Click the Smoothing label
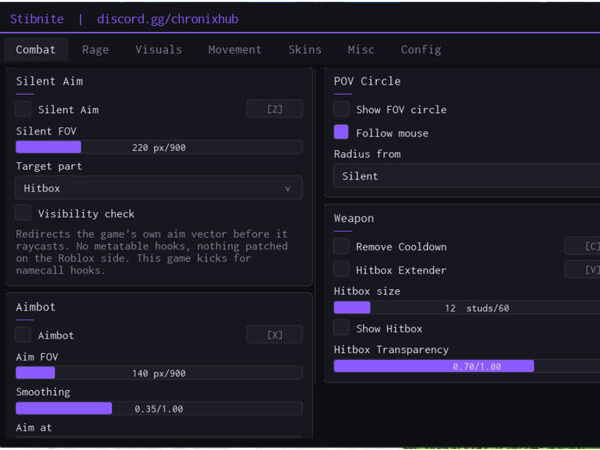This screenshot has width=600, height=450. (43, 392)
